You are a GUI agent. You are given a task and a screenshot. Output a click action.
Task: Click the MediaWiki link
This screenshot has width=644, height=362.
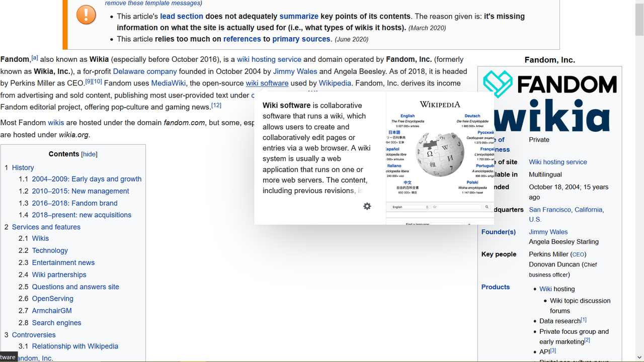coord(169,83)
